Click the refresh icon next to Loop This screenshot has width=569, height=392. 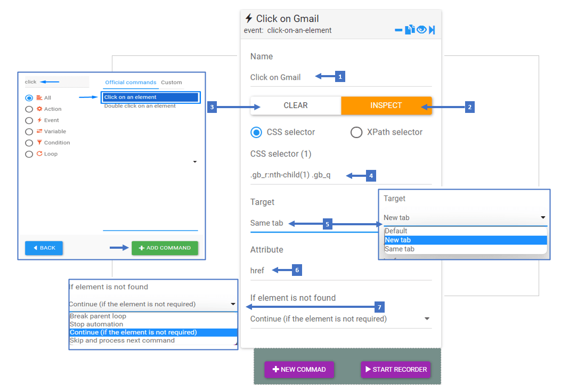click(x=39, y=154)
